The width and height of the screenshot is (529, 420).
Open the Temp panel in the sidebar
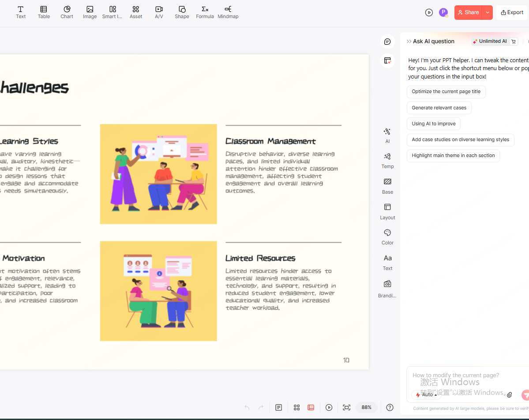pyautogui.click(x=387, y=161)
